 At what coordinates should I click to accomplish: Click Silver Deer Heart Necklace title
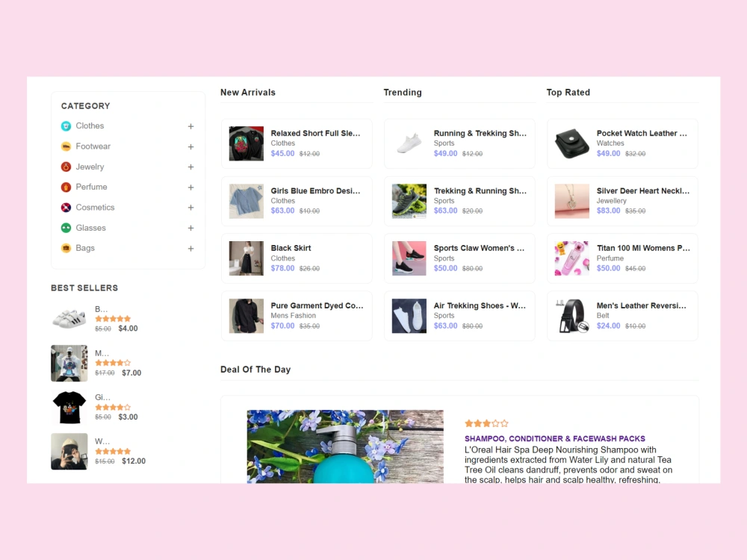coord(642,191)
